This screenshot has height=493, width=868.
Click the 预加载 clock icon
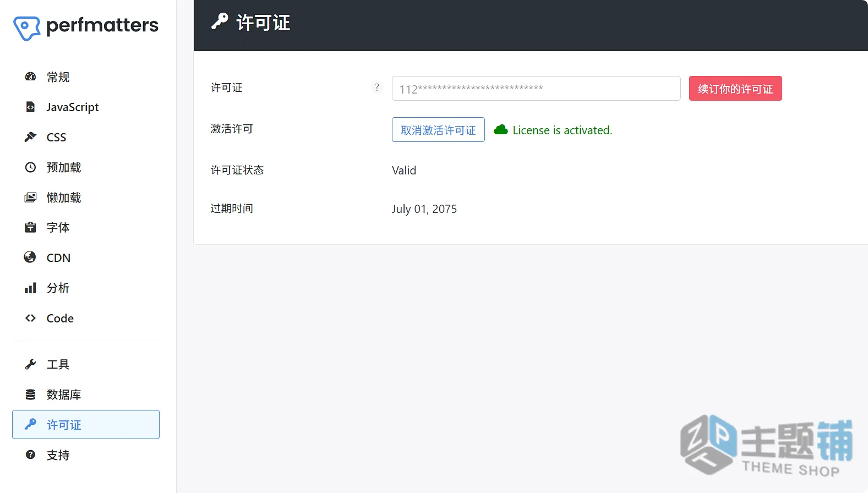click(x=31, y=167)
